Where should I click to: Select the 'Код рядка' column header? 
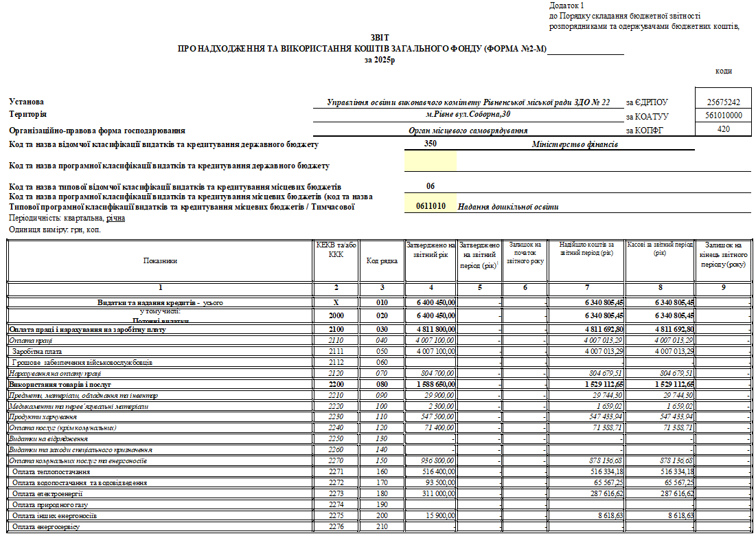tap(382, 261)
